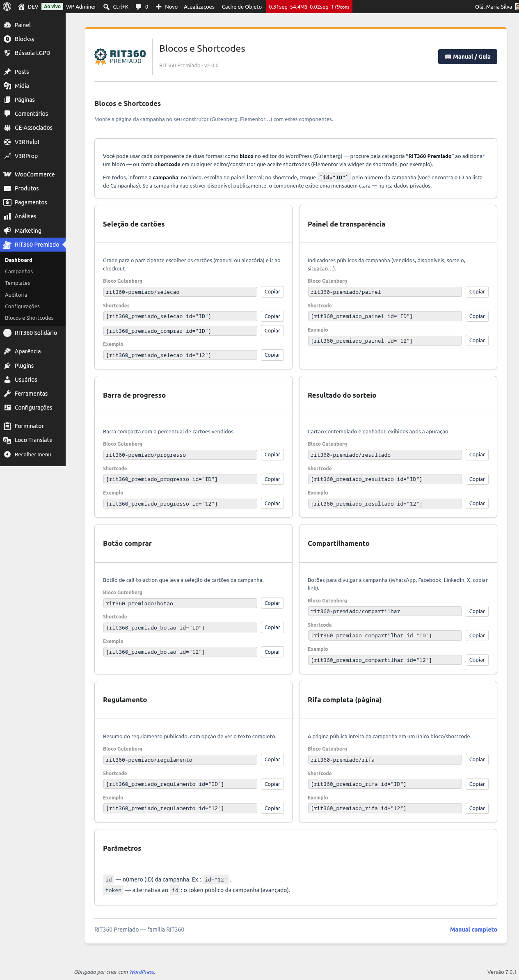
Task: Open Configurações submenu under RIT360 Premiado
Action: (x=23, y=307)
